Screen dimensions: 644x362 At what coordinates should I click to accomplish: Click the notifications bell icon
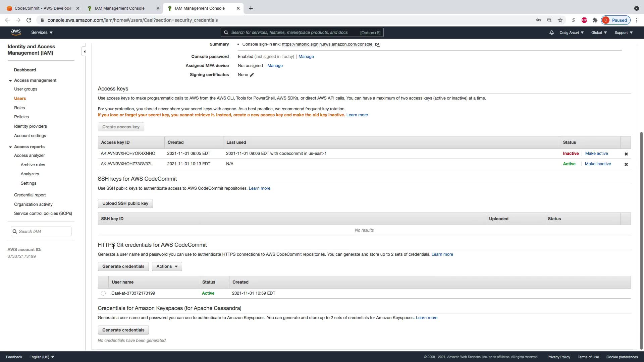[551, 33]
